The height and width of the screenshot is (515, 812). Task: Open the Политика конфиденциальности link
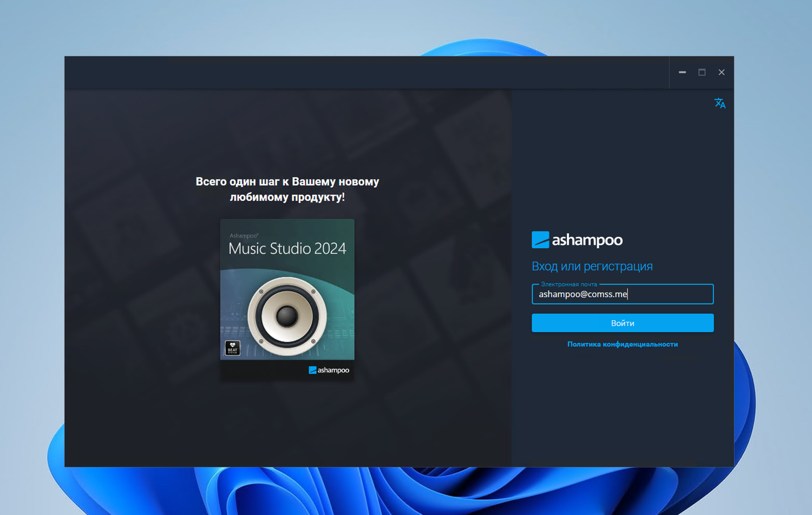coord(623,344)
